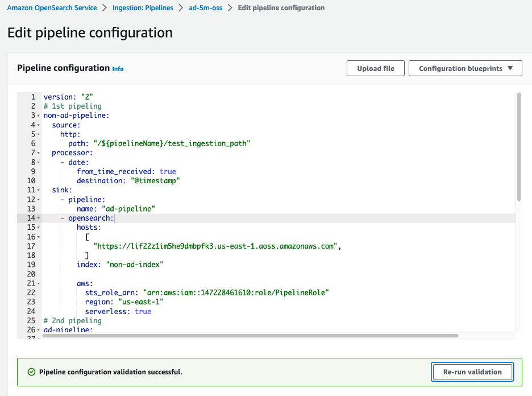Open the Info link beside Pipeline configuration
This screenshot has width=532, height=396.
[x=118, y=69]
